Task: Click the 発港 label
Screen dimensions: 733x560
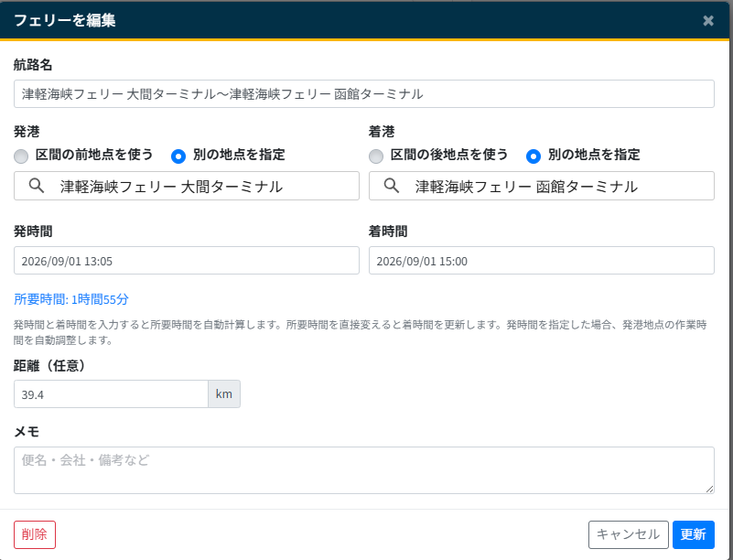Action: click(27, 132)
